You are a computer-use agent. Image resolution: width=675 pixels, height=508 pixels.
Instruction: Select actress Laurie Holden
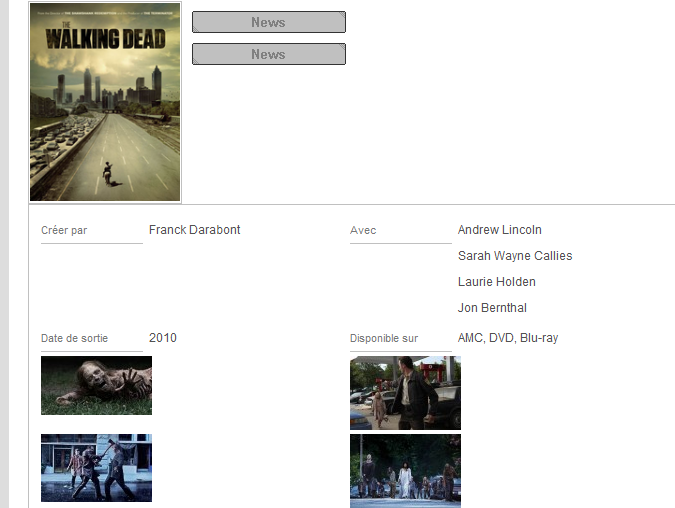(x=497, y=282)
